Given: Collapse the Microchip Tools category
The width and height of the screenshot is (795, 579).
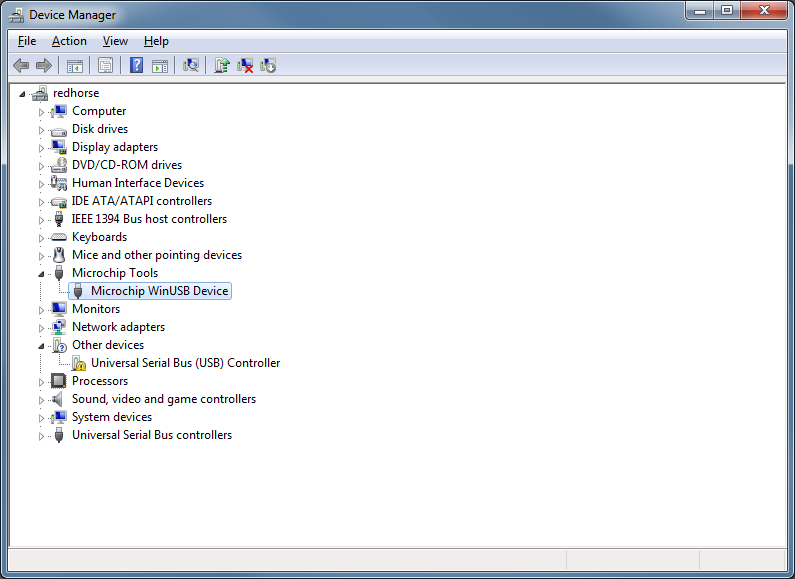Looking at the screenshot, I should (42, 273).
